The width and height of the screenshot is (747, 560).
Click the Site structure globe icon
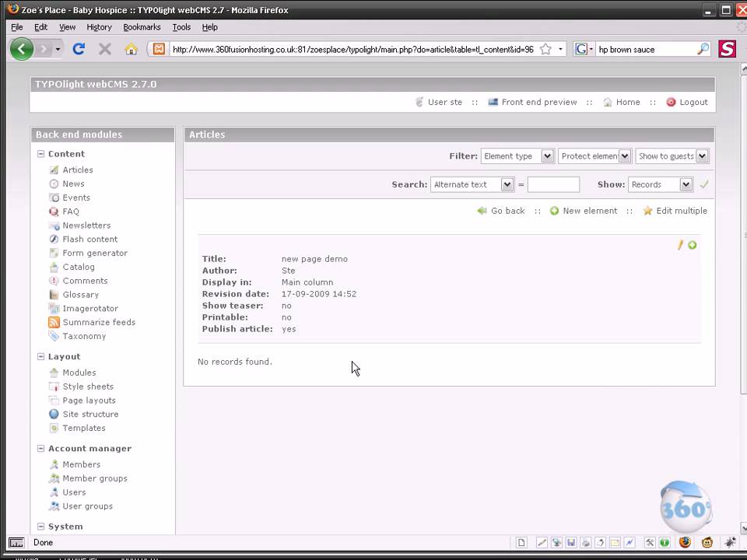[x=54, y=415]
